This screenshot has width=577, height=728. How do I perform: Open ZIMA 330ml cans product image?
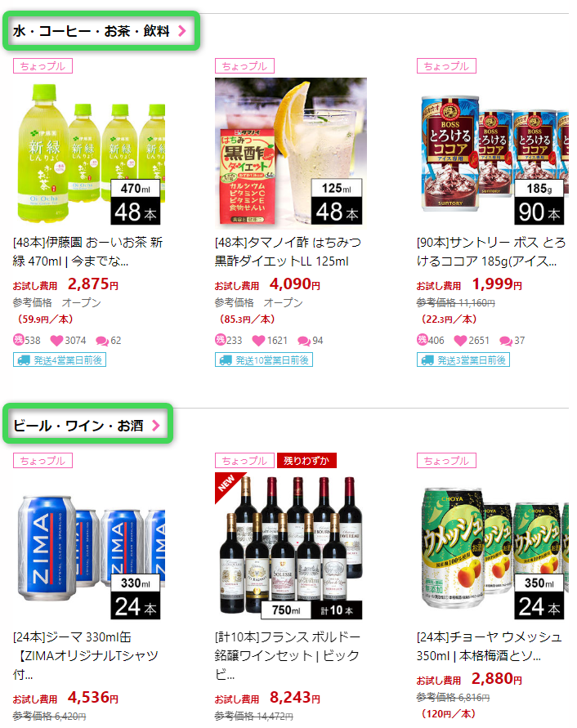click(x=89, y=548)
